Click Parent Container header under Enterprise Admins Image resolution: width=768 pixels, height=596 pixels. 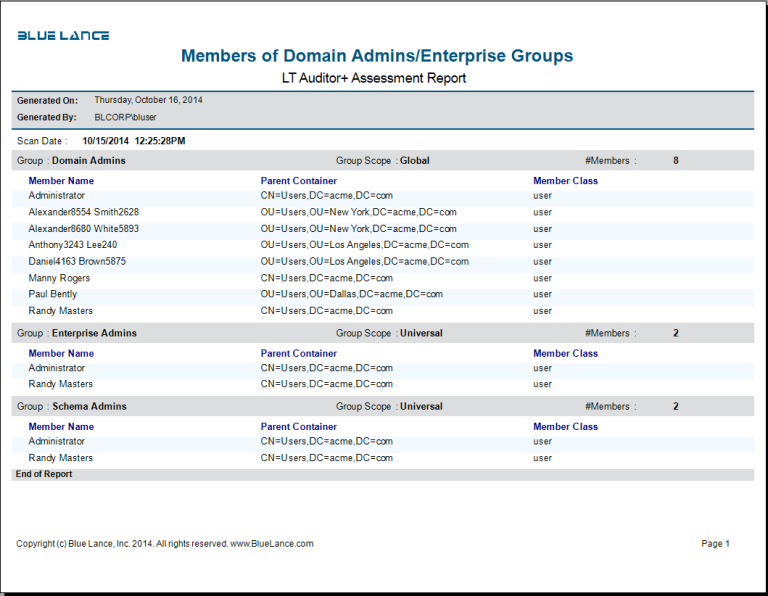tap(299, 353)
